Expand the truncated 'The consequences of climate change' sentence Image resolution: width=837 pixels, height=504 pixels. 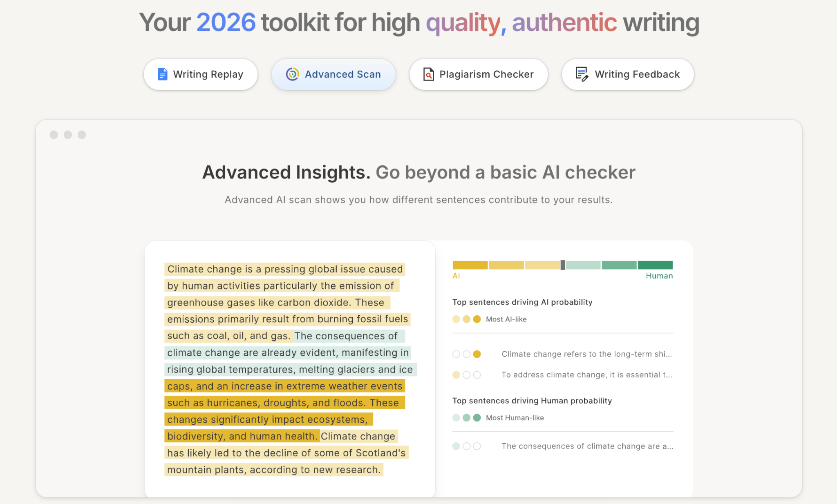coord(587,446)
